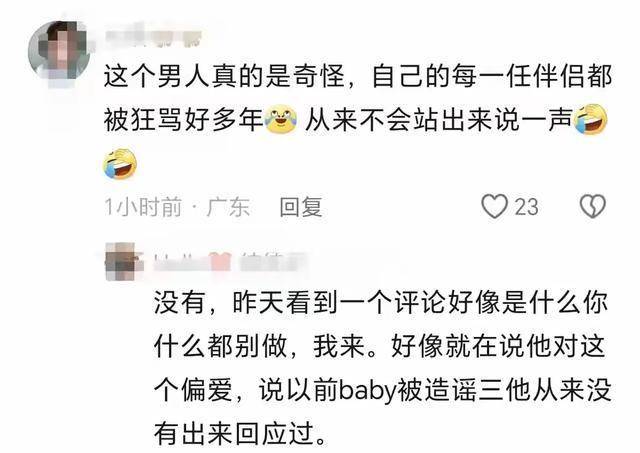
Task: Select the comment text starting with 这个男人真的是奇怪
Action: tap(358, 120)
